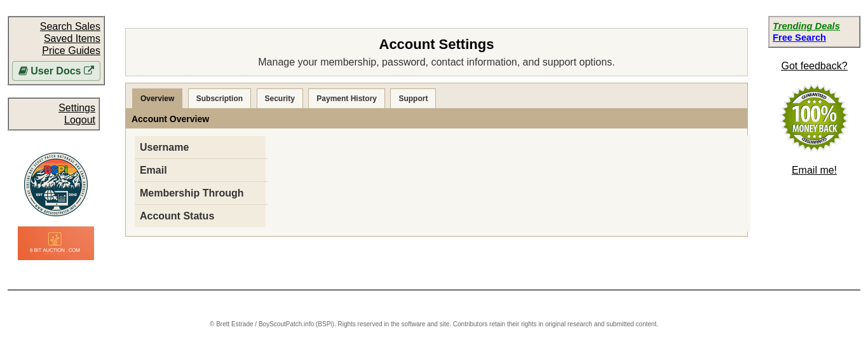Open the Payment History tab

pyautogui.click(x=346, y=99)
